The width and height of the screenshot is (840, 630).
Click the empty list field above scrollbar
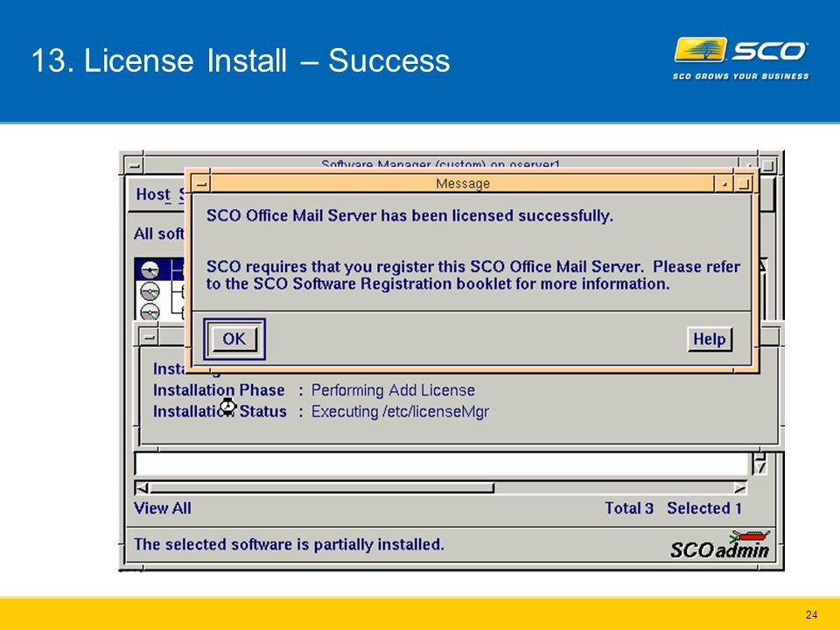pos(441,464)
